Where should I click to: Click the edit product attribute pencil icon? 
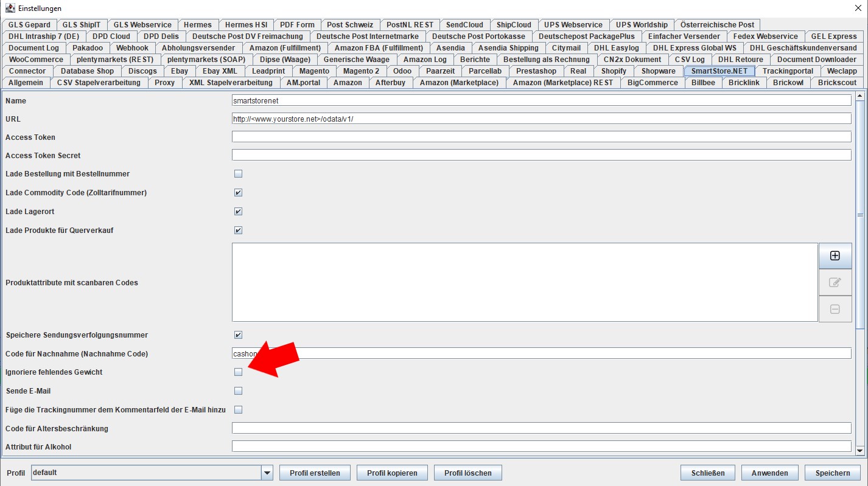(x=835, y=282)
